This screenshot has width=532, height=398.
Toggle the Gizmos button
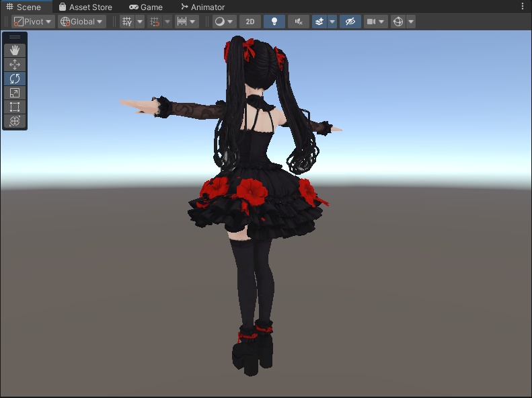click(x=398, y=22)
